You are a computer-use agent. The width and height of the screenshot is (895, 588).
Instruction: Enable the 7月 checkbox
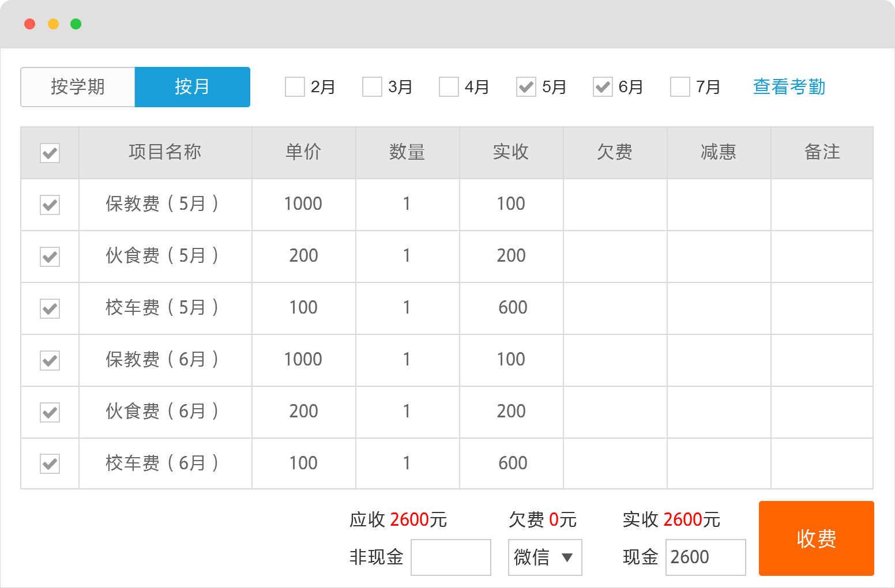(680, 87)
